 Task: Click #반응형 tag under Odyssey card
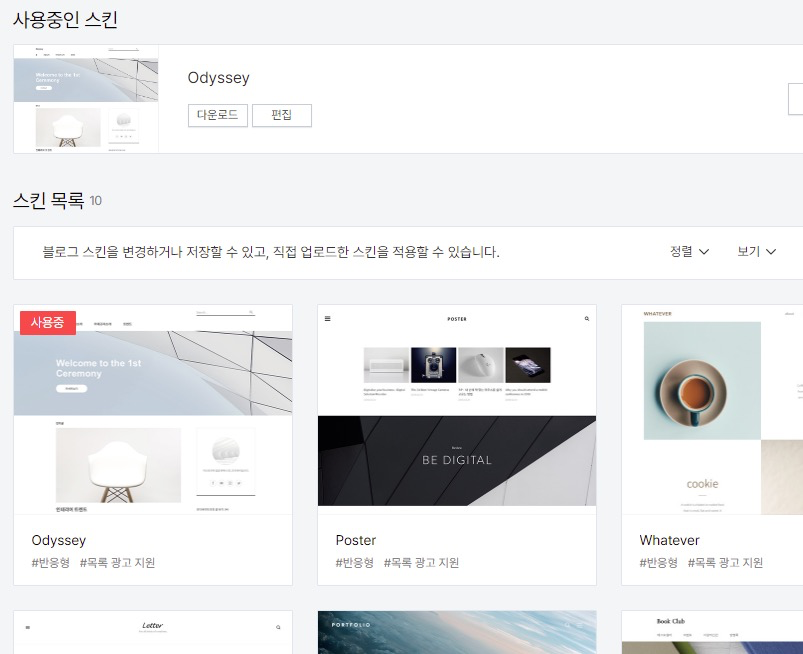51,563
